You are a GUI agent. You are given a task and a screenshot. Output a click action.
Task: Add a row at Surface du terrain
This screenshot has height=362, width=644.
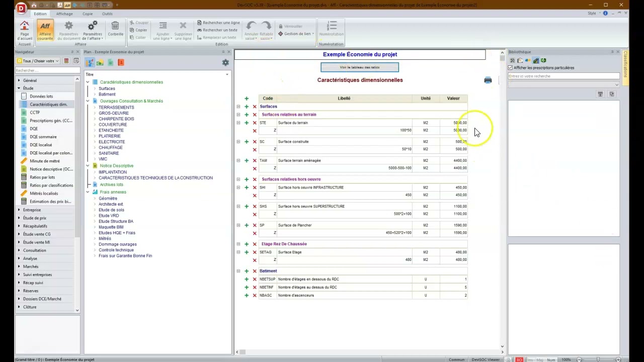247,123
